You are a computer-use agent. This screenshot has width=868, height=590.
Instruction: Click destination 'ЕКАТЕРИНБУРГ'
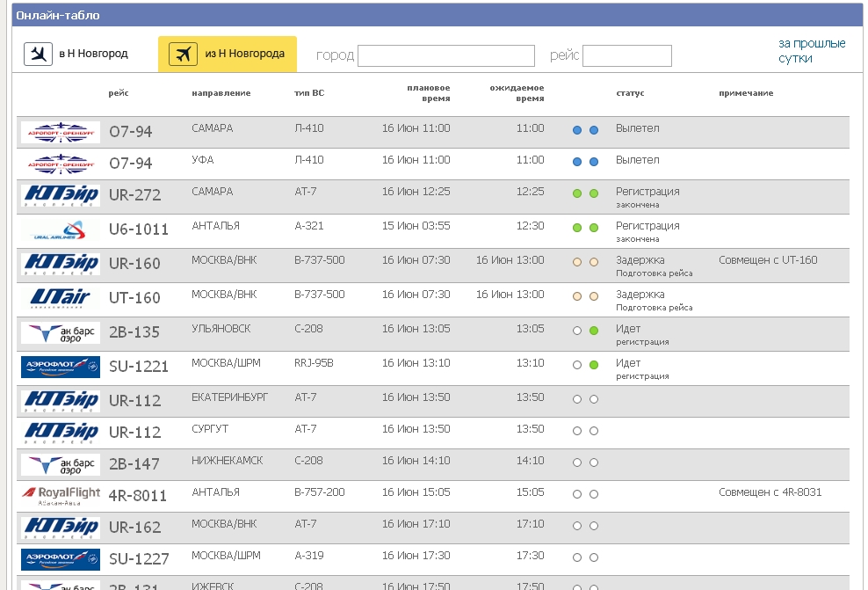click(x=229, y=397)
